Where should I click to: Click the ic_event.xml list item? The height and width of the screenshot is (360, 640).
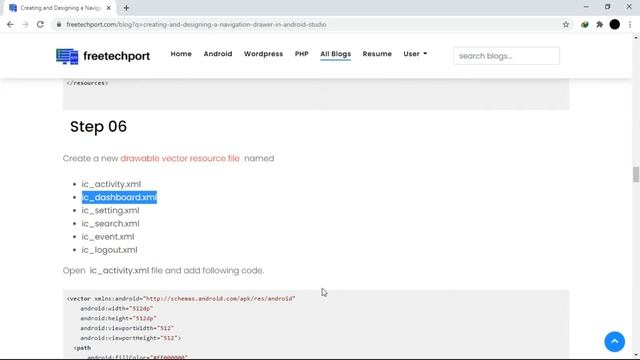(108, 237)
